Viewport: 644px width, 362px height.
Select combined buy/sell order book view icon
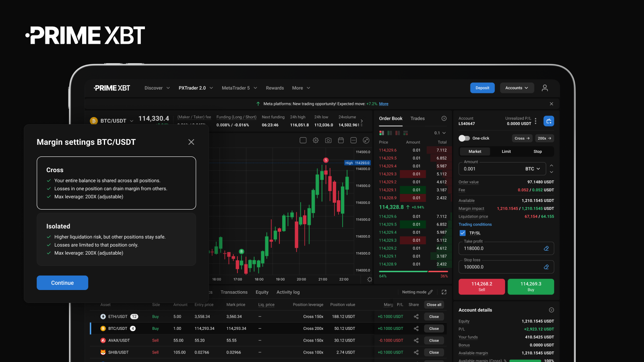382,133
